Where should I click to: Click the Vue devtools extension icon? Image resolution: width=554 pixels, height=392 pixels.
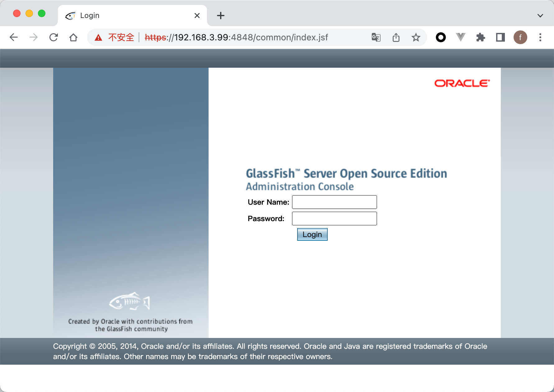pyautogui.click(x=460, y=38)
